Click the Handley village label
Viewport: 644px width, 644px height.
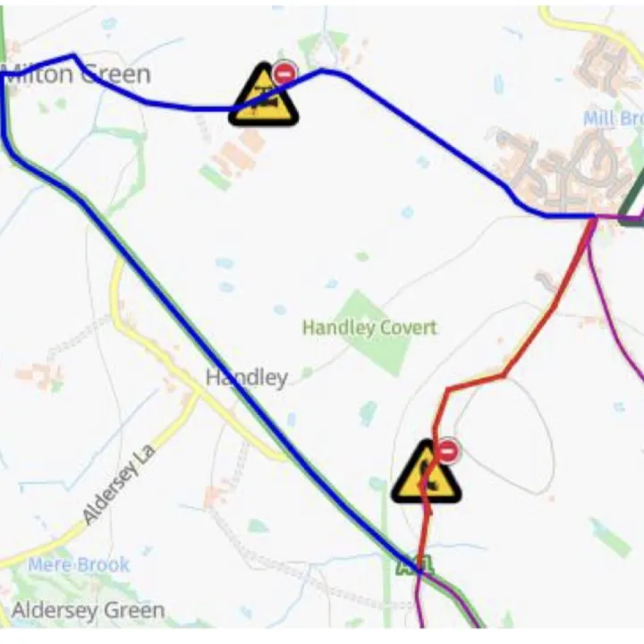point(247,377)
